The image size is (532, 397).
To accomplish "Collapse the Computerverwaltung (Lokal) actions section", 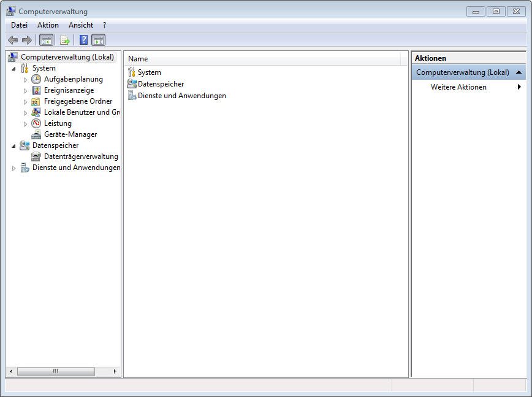I will [x=519, y=72].
